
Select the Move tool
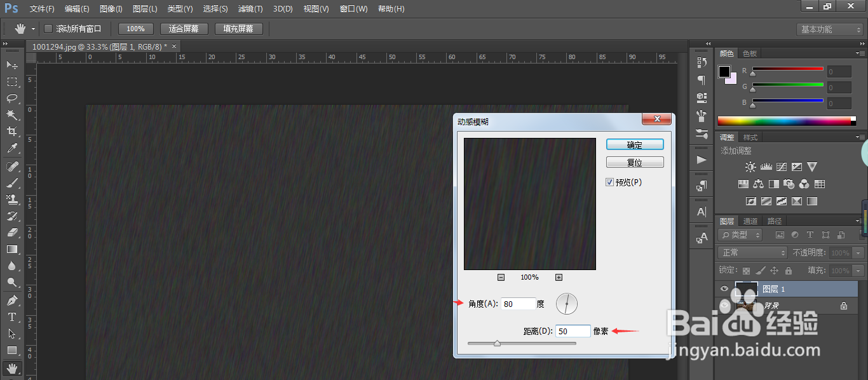pyautogui.click(x=13, y=64)
